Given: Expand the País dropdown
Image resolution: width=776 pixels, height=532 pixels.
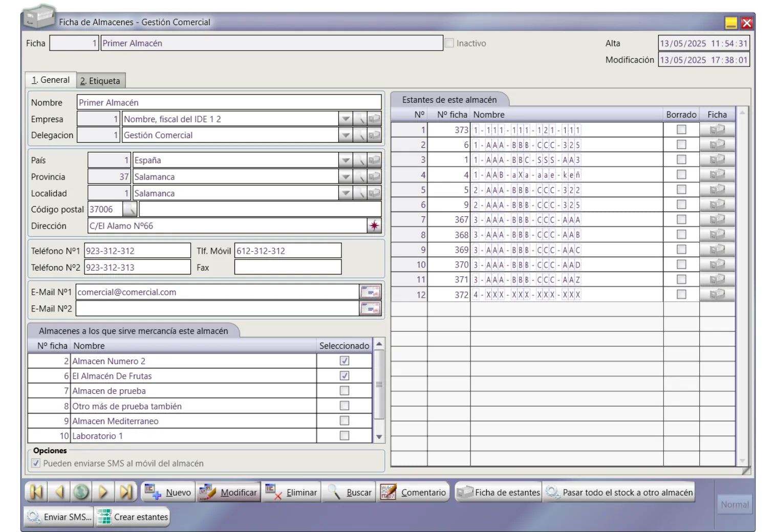Looking at the screenshot, I should coord(346,160).
